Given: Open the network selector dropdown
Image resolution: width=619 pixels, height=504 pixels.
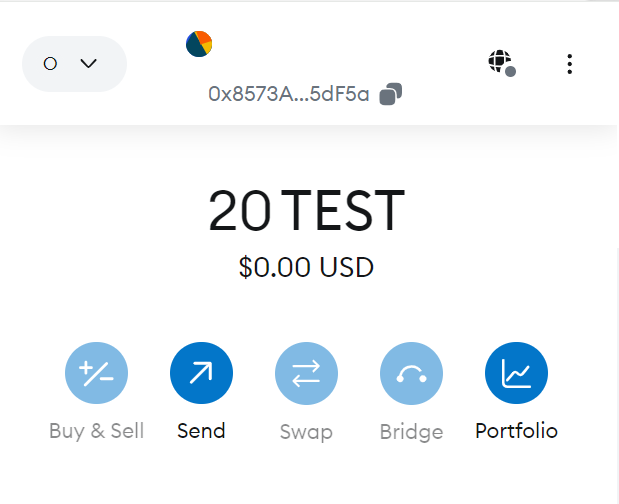Looking at the screenshot, I should click(x=74, y=64).
